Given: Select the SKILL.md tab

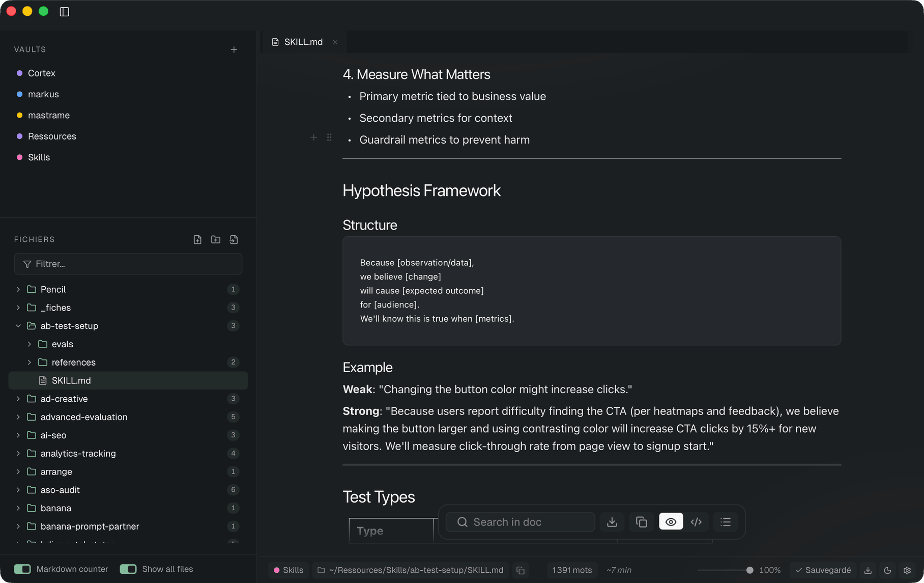Looking at the screenshot, I should [303, 42].
